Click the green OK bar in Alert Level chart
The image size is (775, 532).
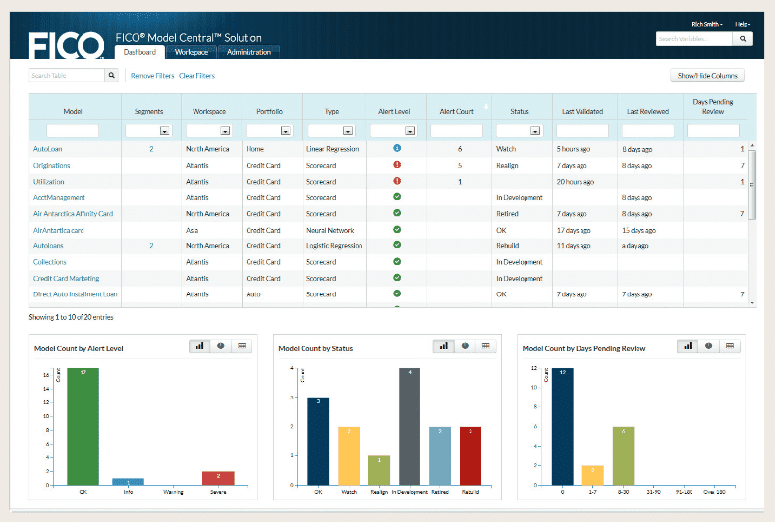pos(83,426)
